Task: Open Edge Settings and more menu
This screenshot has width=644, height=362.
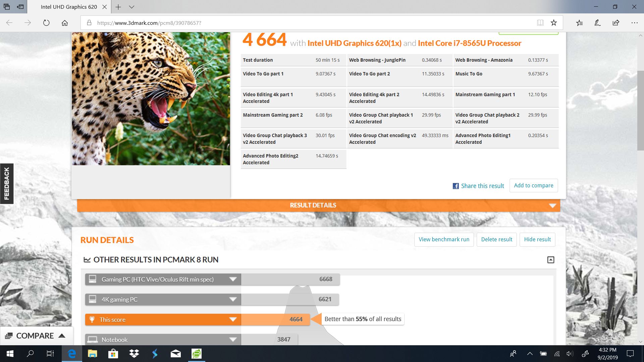Action: 634,23
